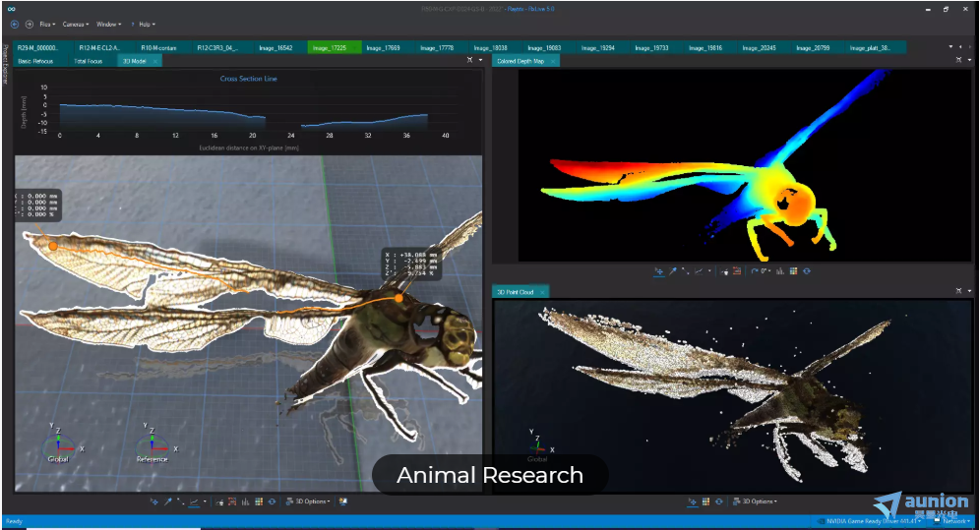Click the export image icon in 3D Model toolbar
The image size is (980, 530).
click(x=343, y=501)
